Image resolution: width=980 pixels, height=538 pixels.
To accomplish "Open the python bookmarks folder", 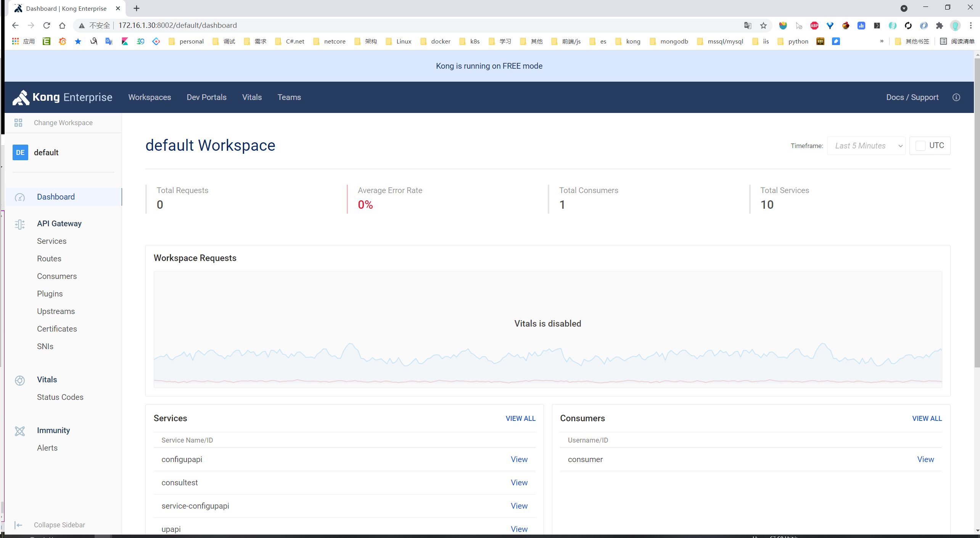I will [x=793, y=41].
